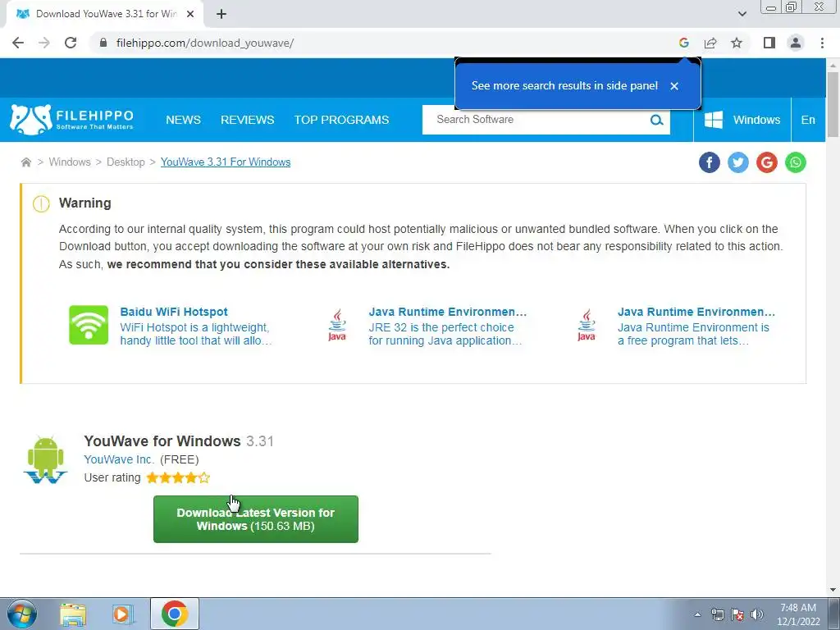
Task: Click YouWave 3.31 For Windows breadcrumb
Action: tap(226, 162)
